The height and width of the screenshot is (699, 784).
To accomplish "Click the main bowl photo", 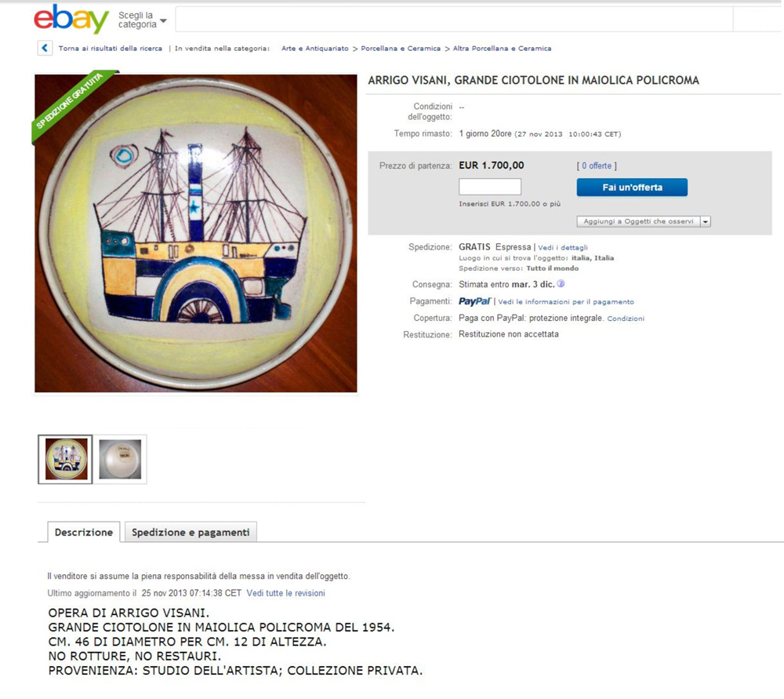I will (195, 233).
